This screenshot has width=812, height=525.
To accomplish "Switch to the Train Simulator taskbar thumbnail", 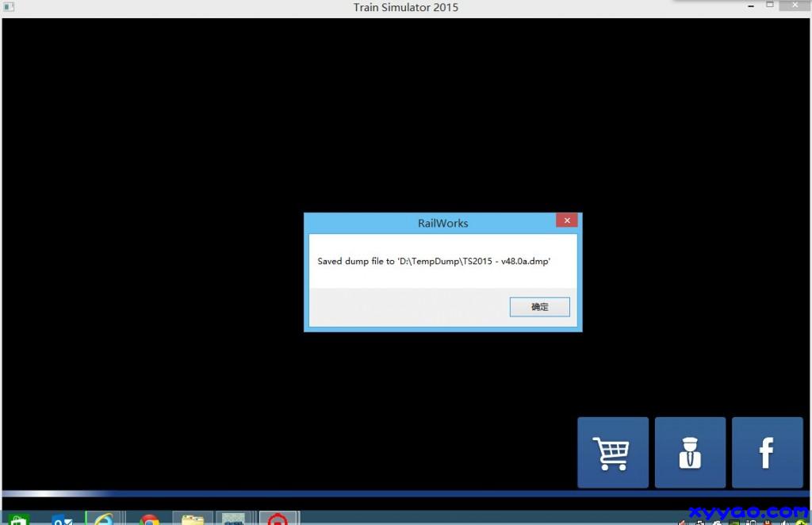I will point(234,519).
